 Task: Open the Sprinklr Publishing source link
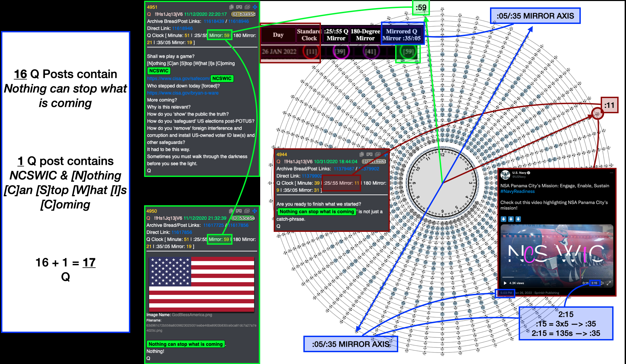click(x=547, y=293)
